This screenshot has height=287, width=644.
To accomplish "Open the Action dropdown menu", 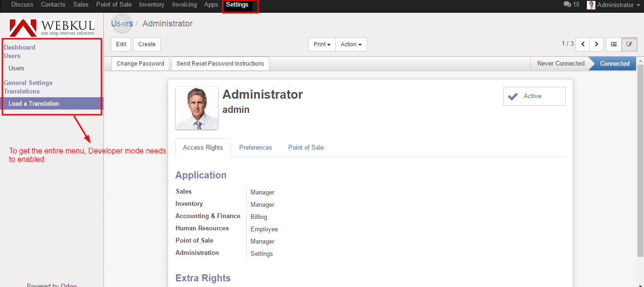I will 351,44.
